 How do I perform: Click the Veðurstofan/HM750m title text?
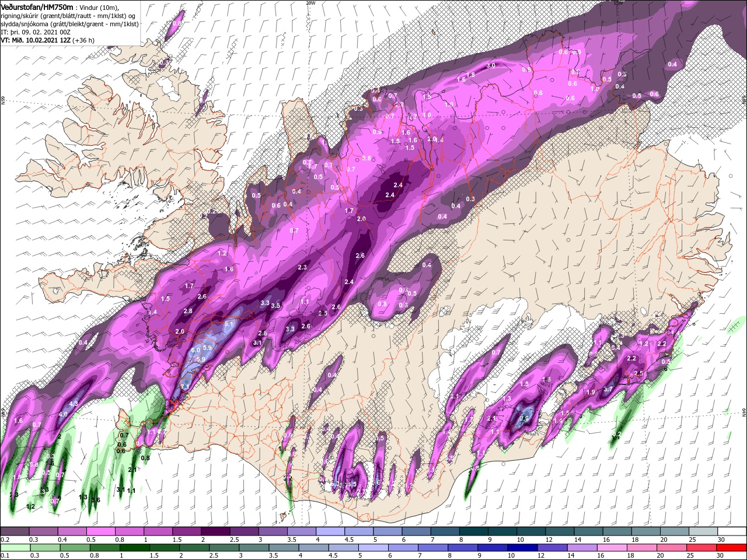coord(37,7)
